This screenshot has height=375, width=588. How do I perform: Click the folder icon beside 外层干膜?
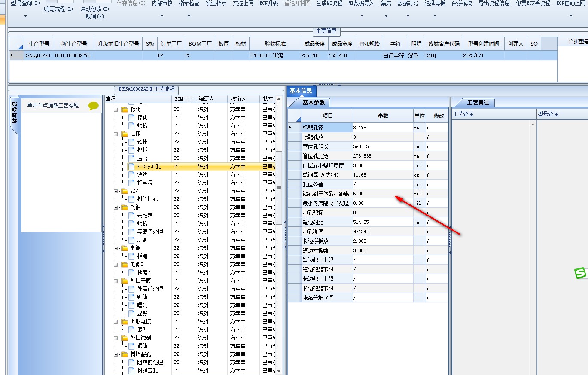point(125,281)
